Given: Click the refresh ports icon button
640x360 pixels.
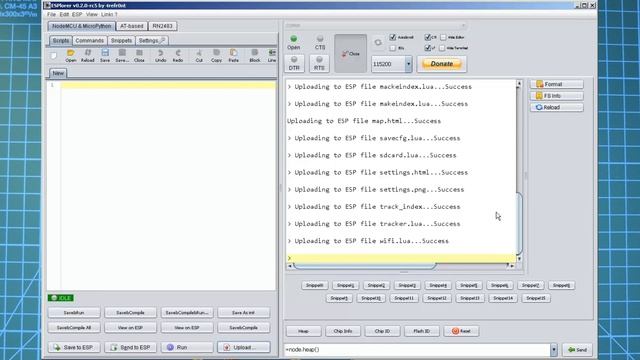Looking at the screenshot, I should coord(378,42).
